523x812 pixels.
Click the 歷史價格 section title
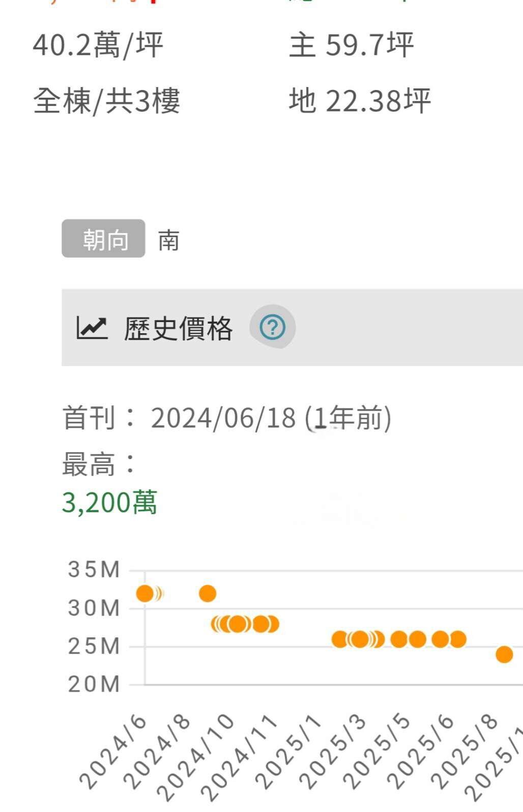pos(178,328)
